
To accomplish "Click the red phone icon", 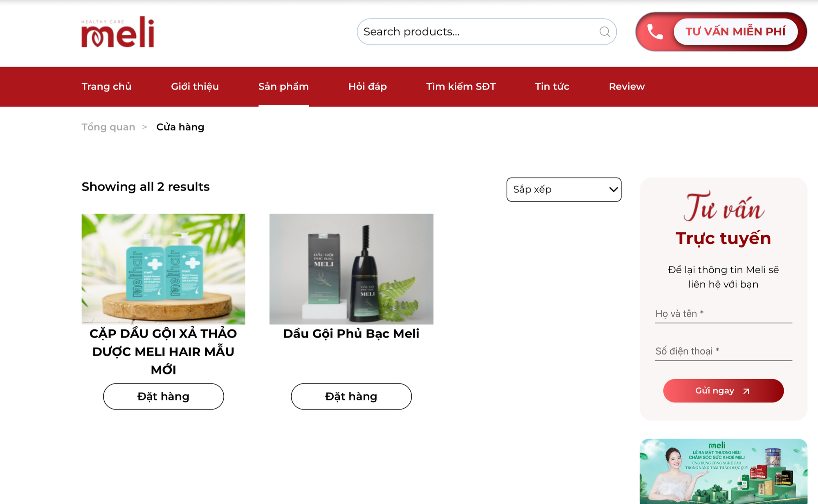I will (655, 32).
